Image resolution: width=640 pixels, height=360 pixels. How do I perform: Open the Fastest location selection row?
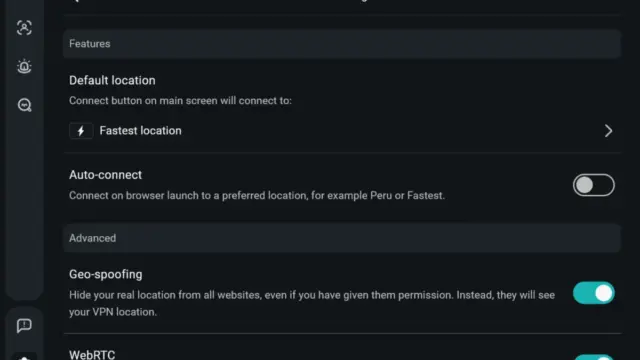click(x=342, y=131)
